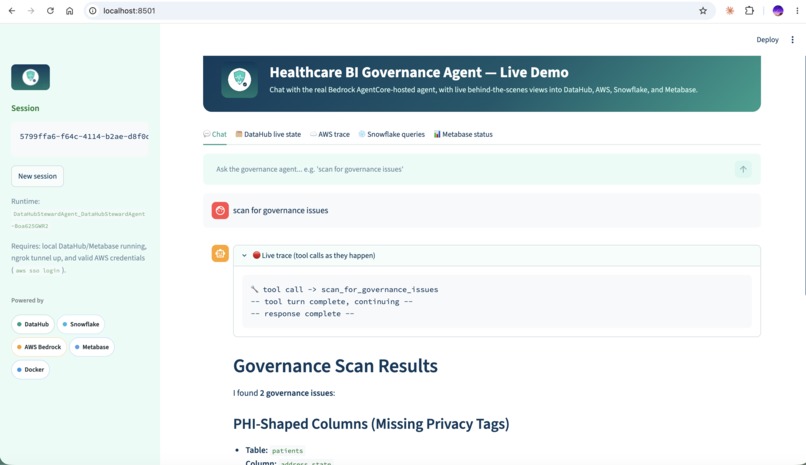Click the Snowflake powered-by badge
The image size is (806, 465).
81,324
